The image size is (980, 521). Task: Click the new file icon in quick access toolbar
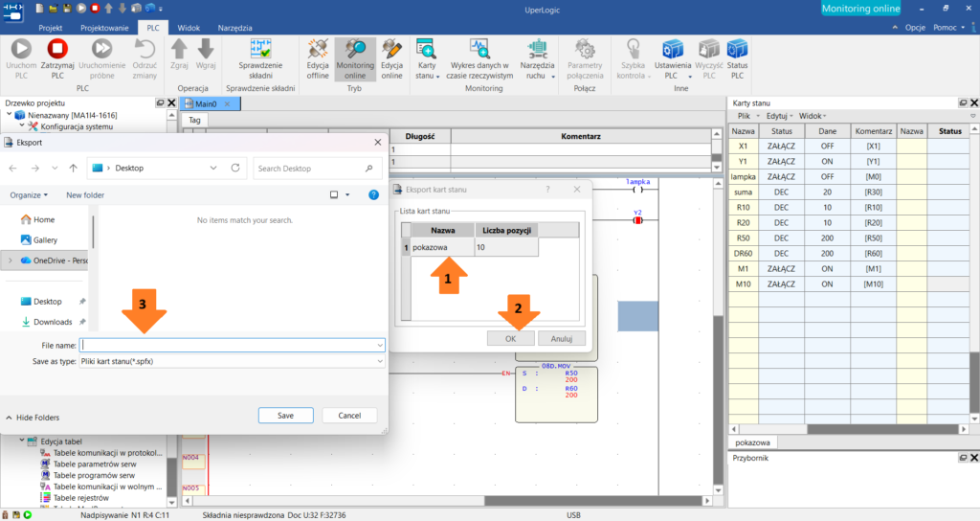coord(39,8)
